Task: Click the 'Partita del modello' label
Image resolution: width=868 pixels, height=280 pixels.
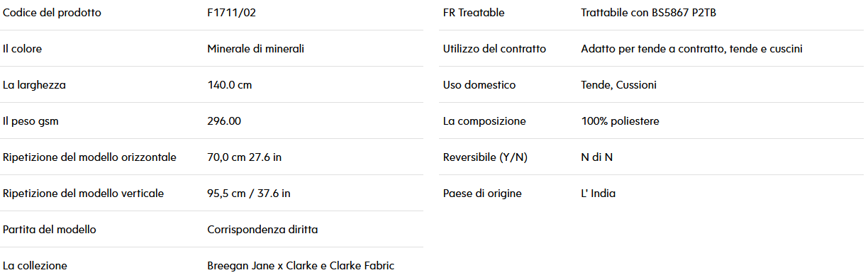Action: (x=50, y=230)
